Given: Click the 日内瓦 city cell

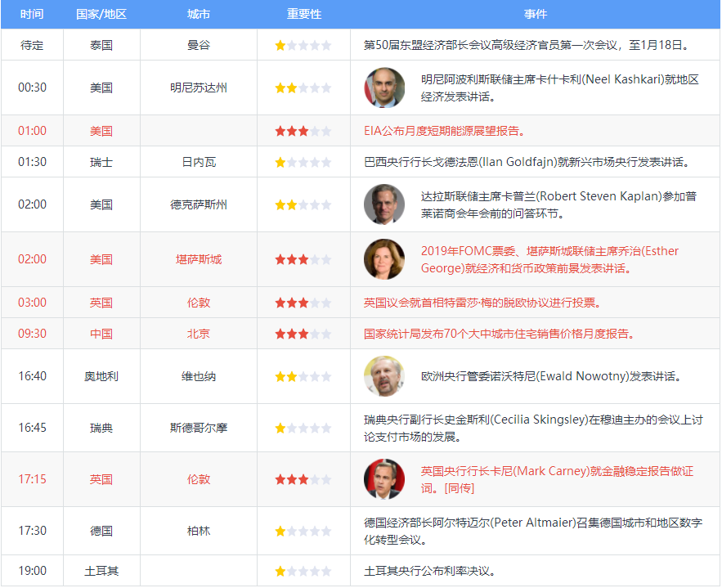Looking at the screenshot, I should (199, 162).
